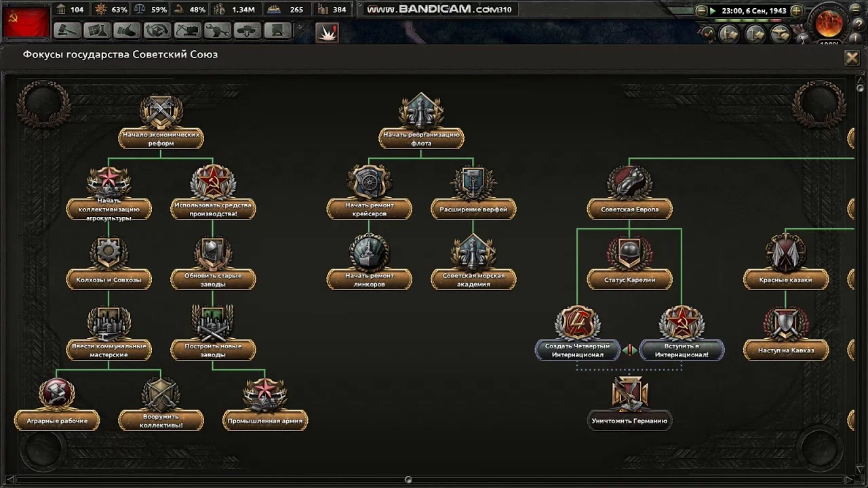Click the exclamation mark alerts button
The width and height of the screenshot is (868, 488).
856,40
